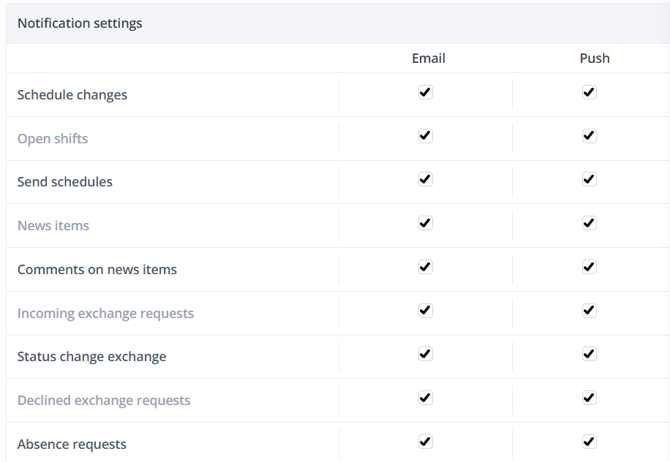Toggle Push for Incoming exchange requests
The image size is (670, 462).
click(x=589, y=310)
